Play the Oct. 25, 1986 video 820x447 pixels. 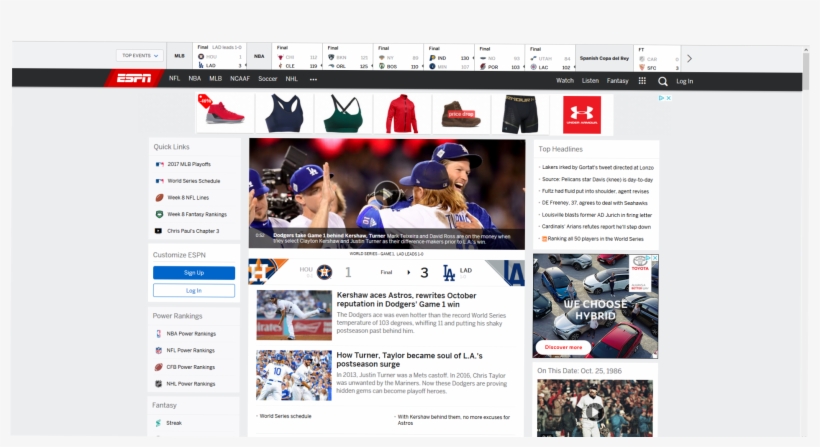point(594,412)
